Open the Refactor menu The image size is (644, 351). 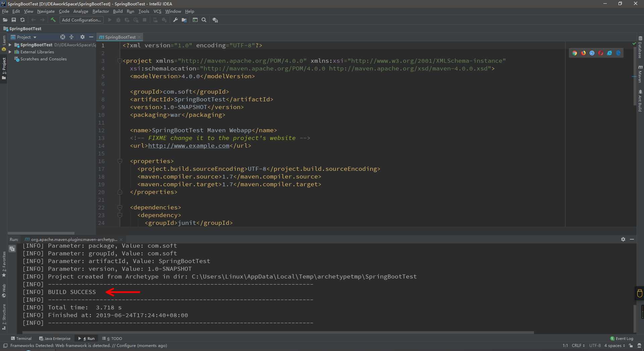pos(101,11)
